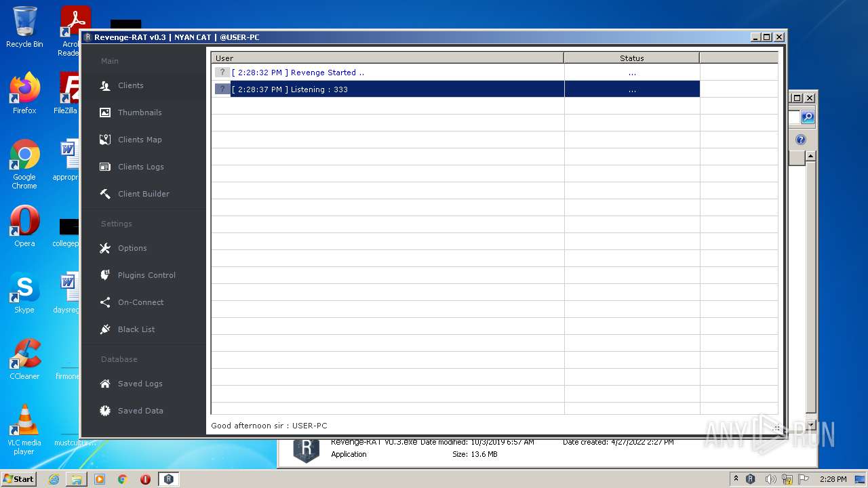868x488 pixels.
Task: Maximize the Revenge-RAT window
Action: (x=767, y=37)
